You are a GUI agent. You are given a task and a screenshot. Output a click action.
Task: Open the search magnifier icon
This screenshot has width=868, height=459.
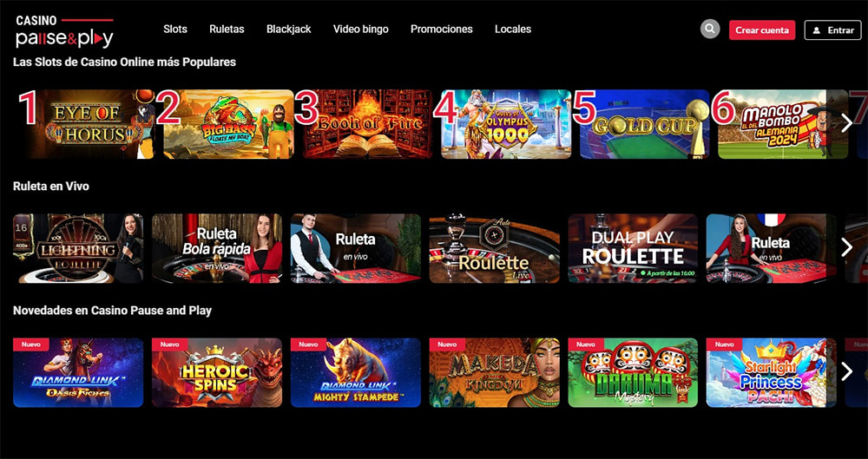pos(710,29)
